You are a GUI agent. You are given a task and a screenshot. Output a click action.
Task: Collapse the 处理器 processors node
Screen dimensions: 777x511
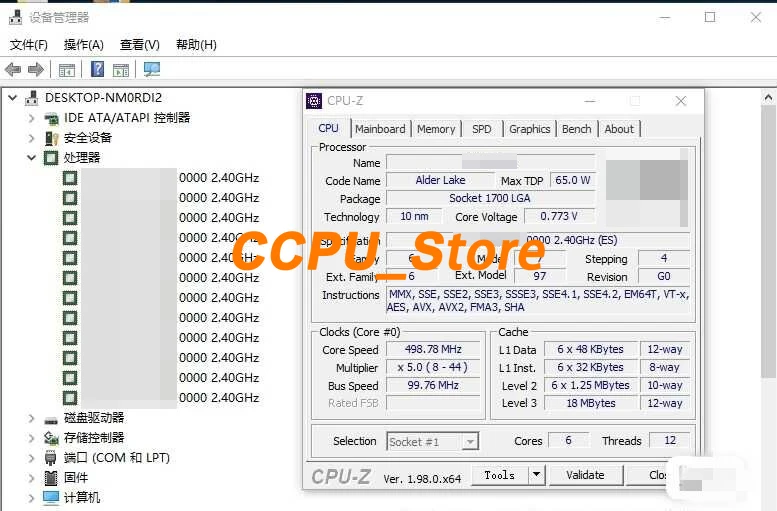pos(31,158)
